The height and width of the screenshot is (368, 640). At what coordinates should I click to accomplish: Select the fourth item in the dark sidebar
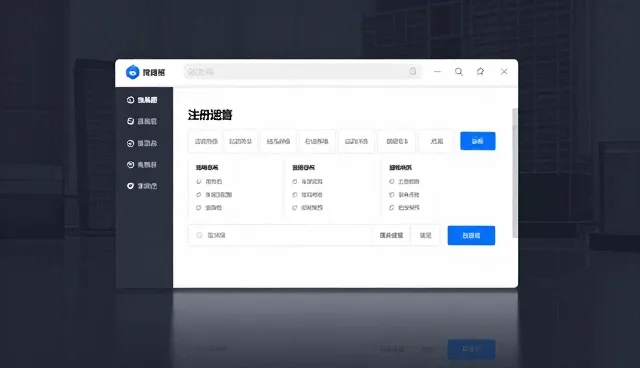click(142, 165)
